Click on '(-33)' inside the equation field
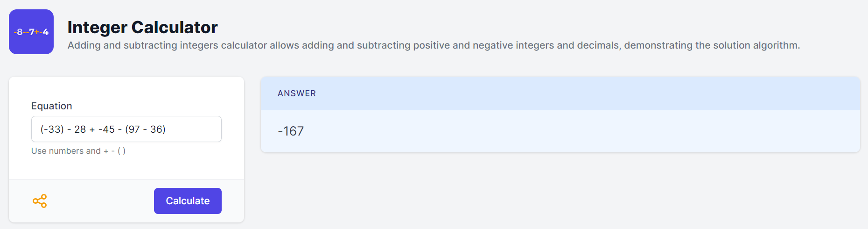The height and width of the screenshot is (229, 868). click(x=52, y=129)
